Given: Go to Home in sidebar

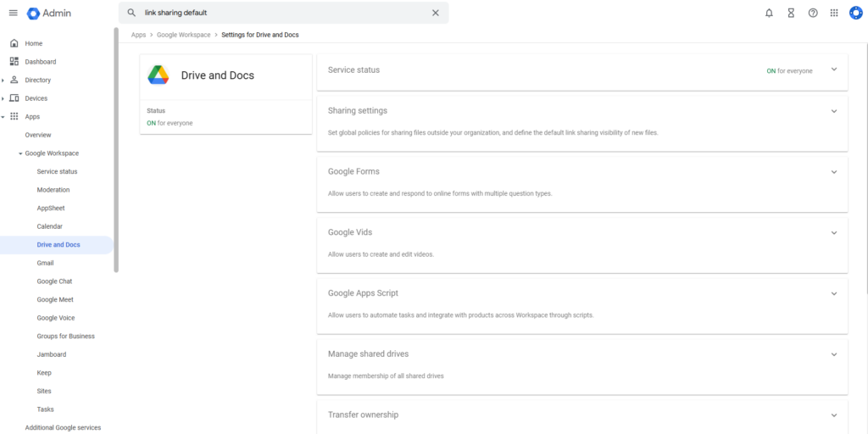Looking at the screenshot, I should (34, 43).
